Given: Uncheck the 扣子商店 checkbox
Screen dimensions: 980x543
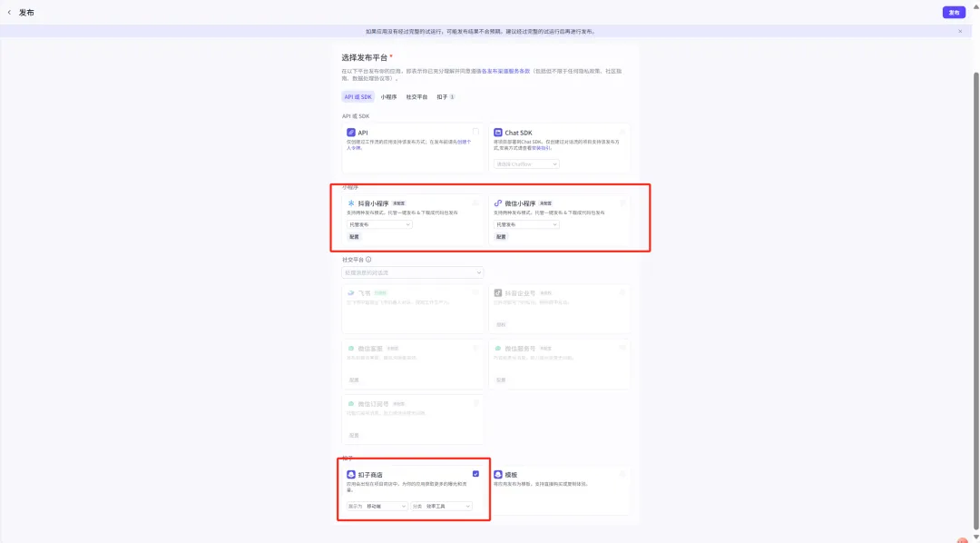Looking at the screenshot, I should (475, 474).
